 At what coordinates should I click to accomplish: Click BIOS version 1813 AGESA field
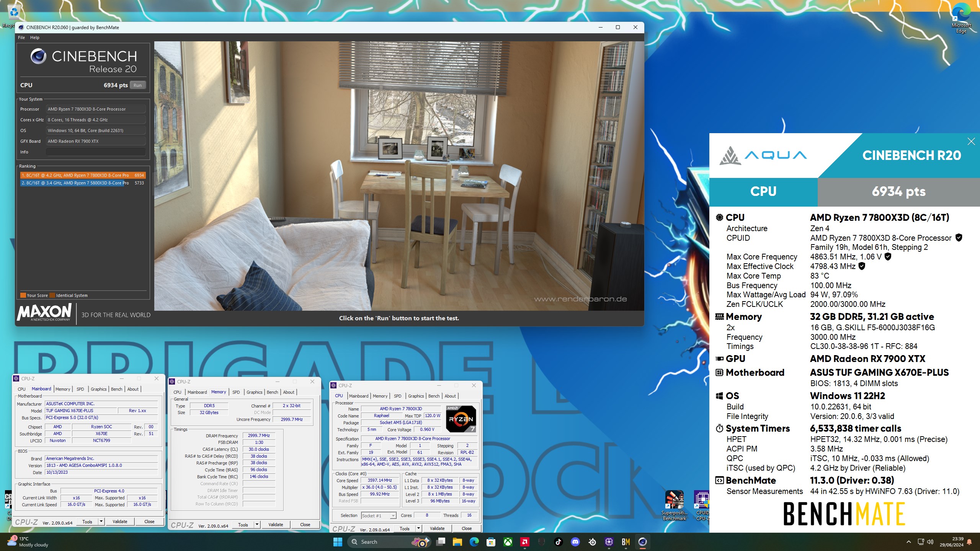pyautogui.click(x=101, y=466)
